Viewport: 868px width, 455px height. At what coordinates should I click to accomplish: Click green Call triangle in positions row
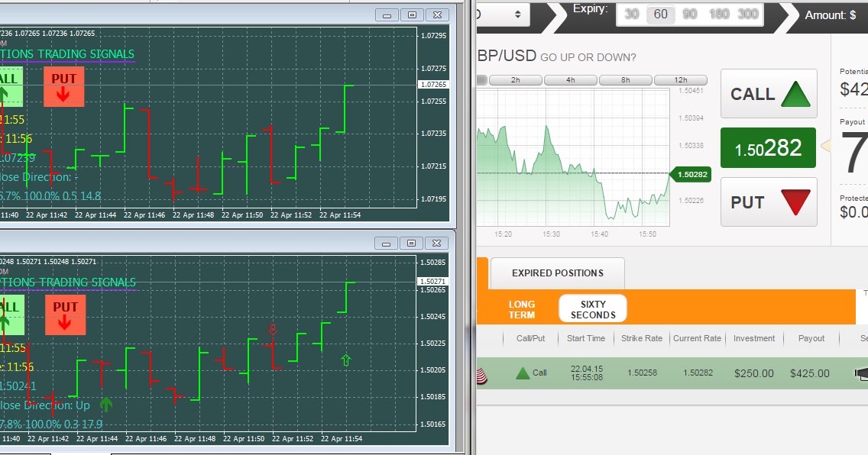click(523, 373)
